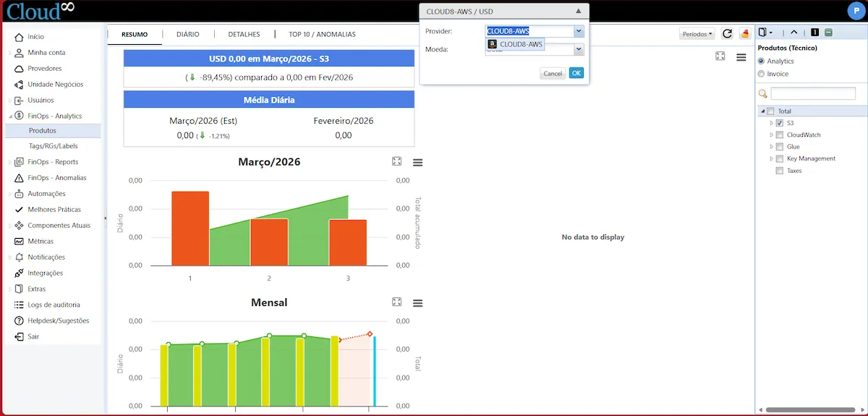The image size is (868, 416).
Task: Click the product search input field
Action: (813, 94)
